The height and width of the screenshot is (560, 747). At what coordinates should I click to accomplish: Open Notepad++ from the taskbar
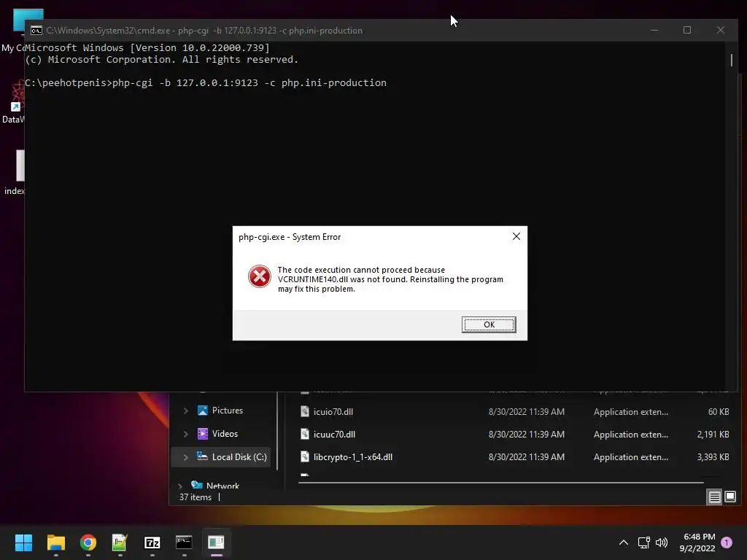pos(120,542)
